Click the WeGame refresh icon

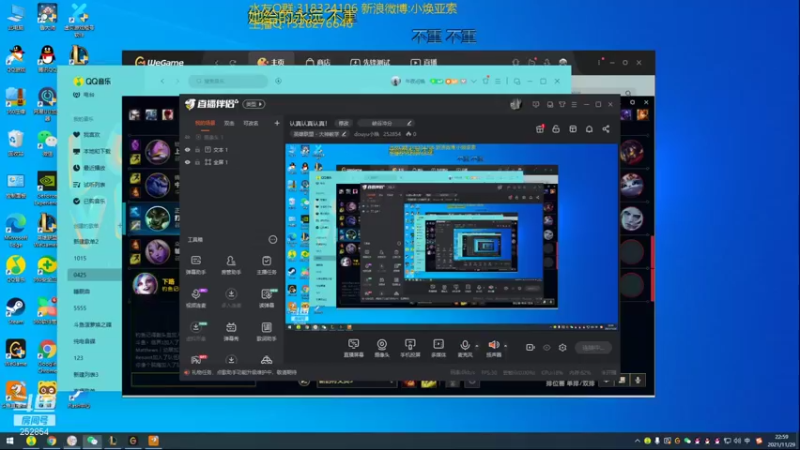[233, 62]
